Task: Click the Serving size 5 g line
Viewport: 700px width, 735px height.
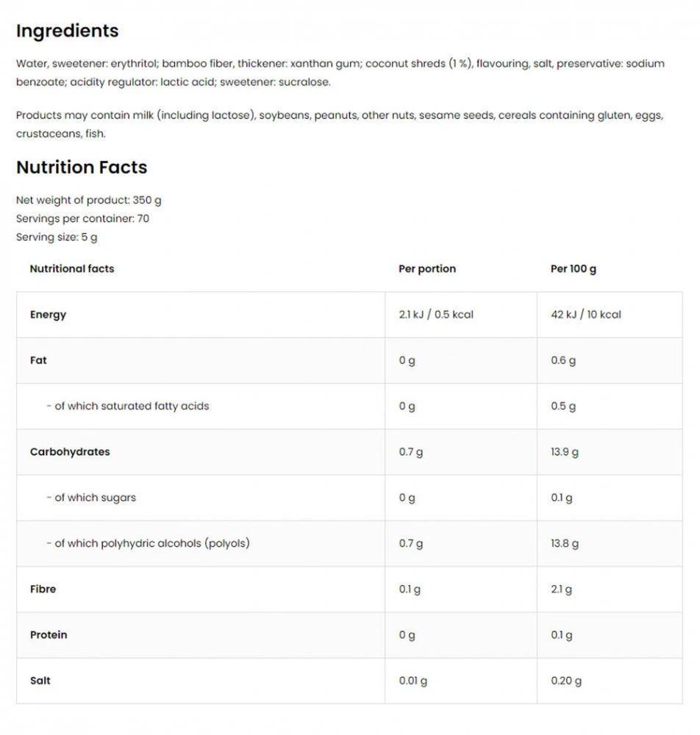Action: click(x=57, y=237)
